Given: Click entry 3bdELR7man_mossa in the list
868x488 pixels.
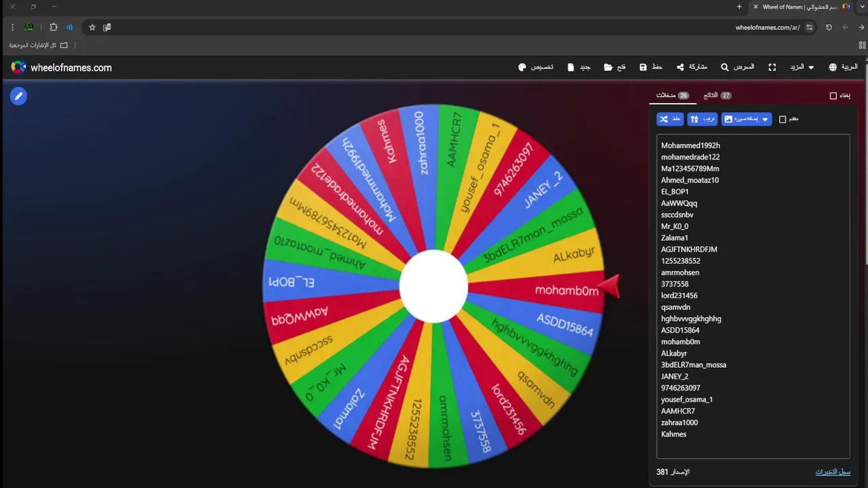Looking at the screenshot, I should [694, 365].
